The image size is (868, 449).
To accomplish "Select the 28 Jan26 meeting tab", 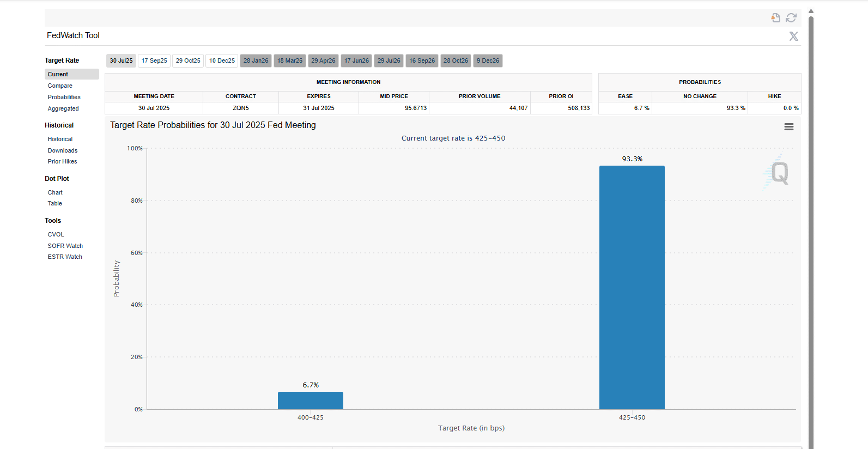I will pyautogui.click(x=256, y=60).
